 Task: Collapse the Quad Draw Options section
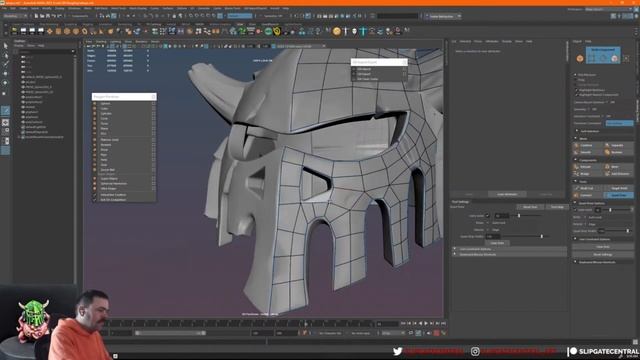click(576, 203)
